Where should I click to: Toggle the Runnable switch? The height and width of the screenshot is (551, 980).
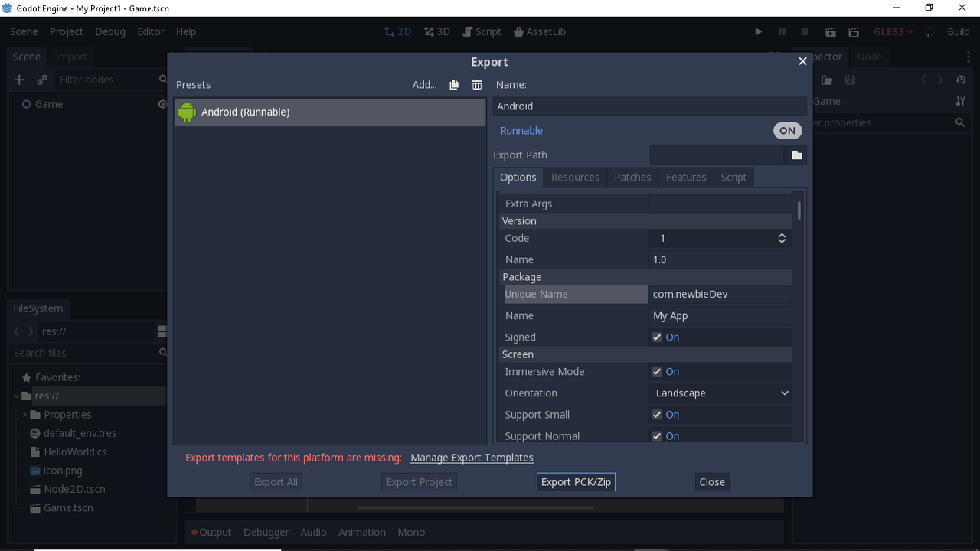point(787,131)
